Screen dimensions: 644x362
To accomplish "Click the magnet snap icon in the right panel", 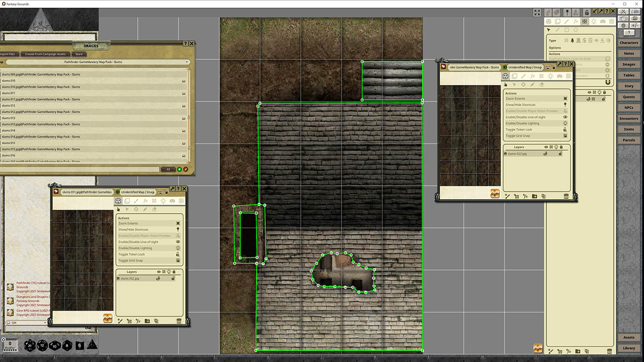I will tap(608, 82).
